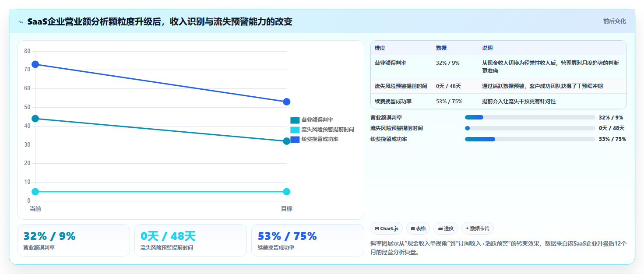
Task: Click the 流失风险预警提前时间 point at 当前
Action: click(35, 192)
